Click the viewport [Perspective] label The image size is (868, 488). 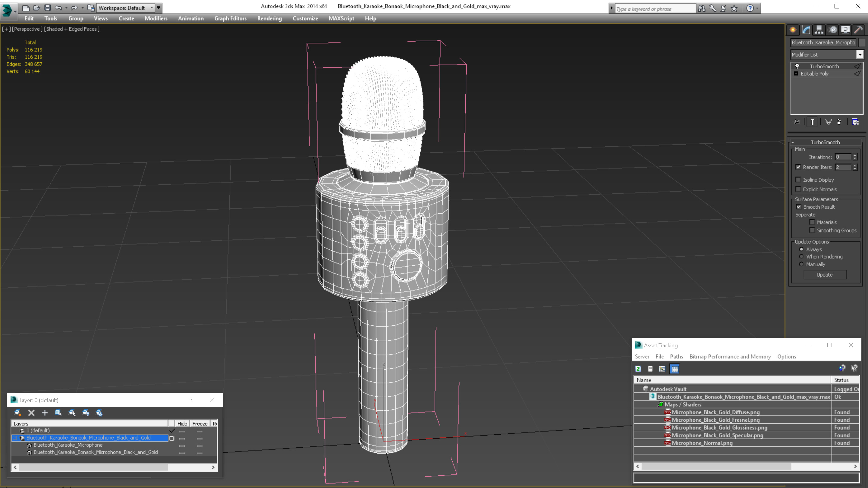(27, 29)
